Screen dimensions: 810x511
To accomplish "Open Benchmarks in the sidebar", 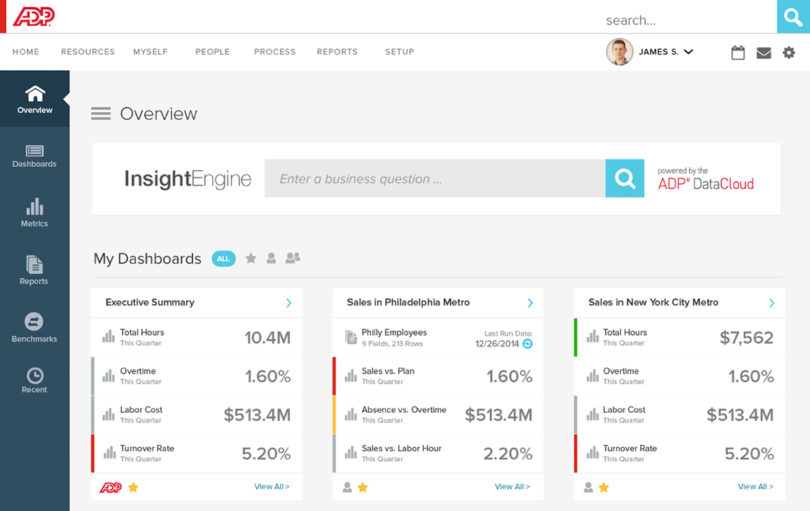I will tap(34, 328).
